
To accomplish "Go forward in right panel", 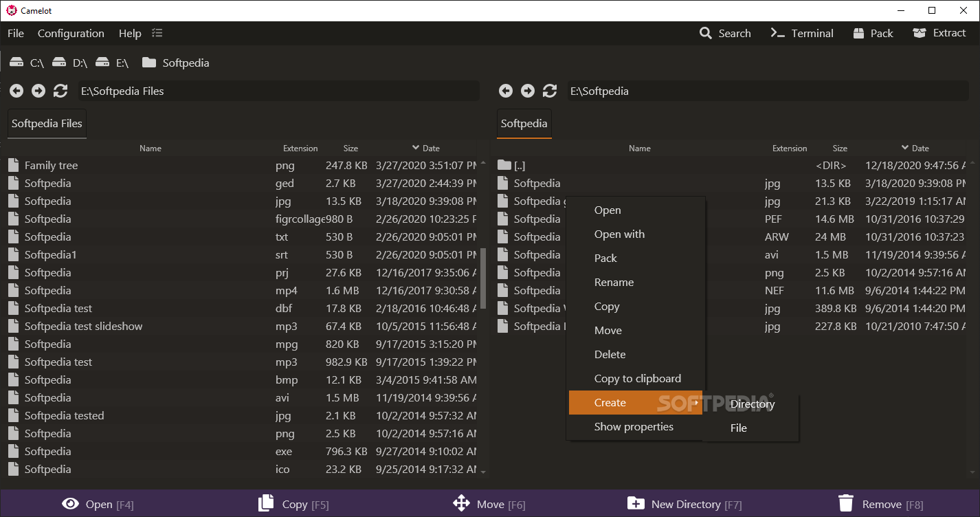I will [x=528, y=91].
